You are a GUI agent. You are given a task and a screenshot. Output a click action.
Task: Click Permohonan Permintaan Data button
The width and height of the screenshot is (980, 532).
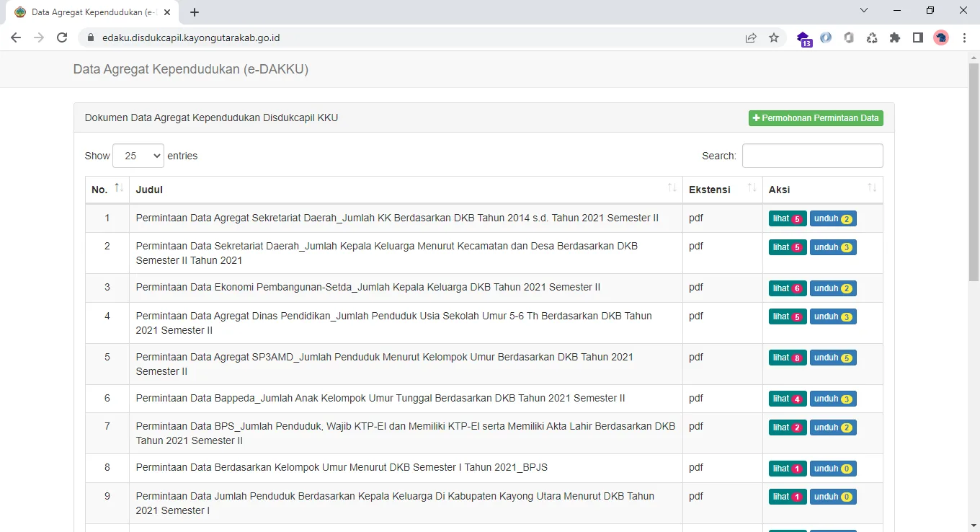point(816,118)
